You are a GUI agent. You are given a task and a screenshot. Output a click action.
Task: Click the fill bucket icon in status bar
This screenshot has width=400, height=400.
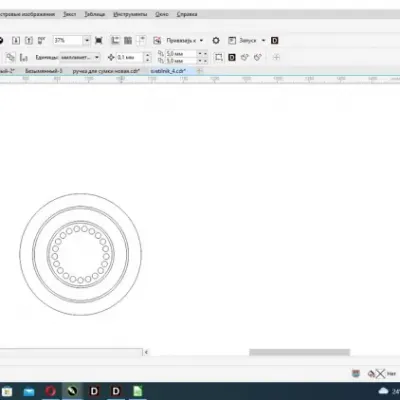coord(371,374)
